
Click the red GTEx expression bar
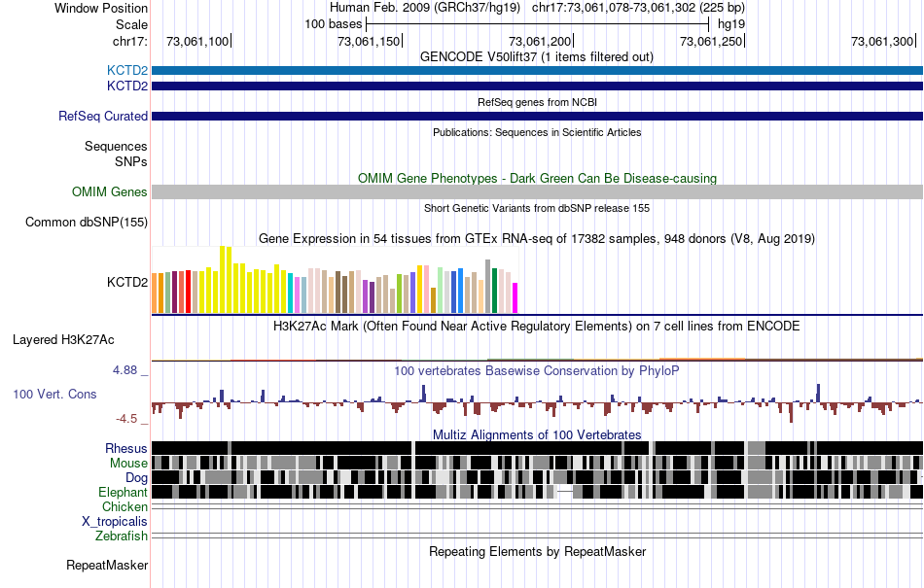click(189, 292)
